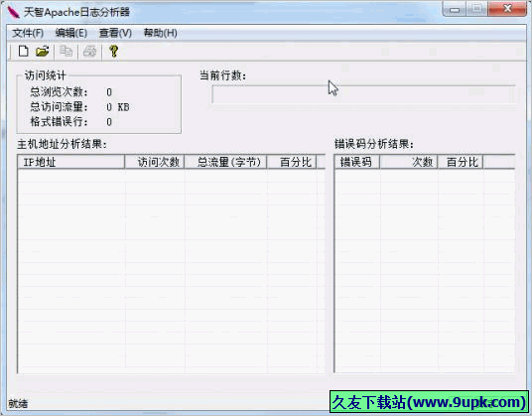Click the 当前行数 progress bar
The height and width of the screenshot is (416, 532).
(363, 94)
